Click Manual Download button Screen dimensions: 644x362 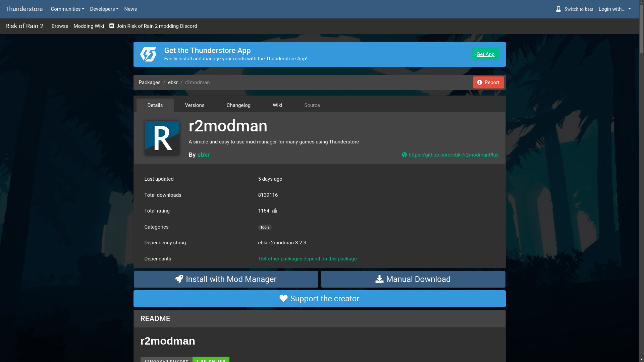coord(413,279)
